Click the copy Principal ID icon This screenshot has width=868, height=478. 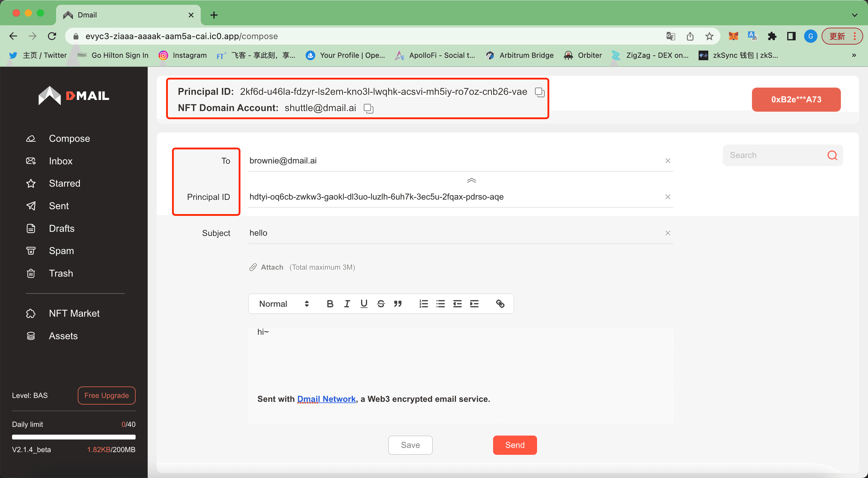539,92
